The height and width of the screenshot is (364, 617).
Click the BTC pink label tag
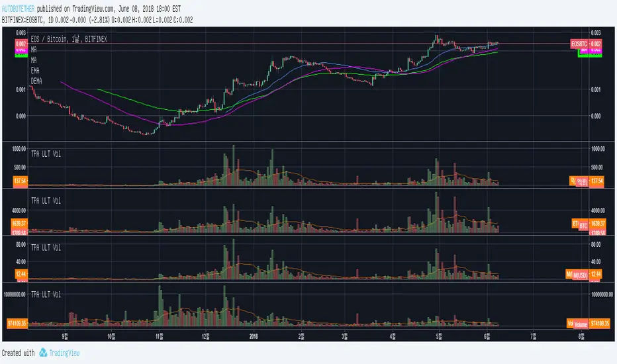pyautogui.click(x=583, y=226)
